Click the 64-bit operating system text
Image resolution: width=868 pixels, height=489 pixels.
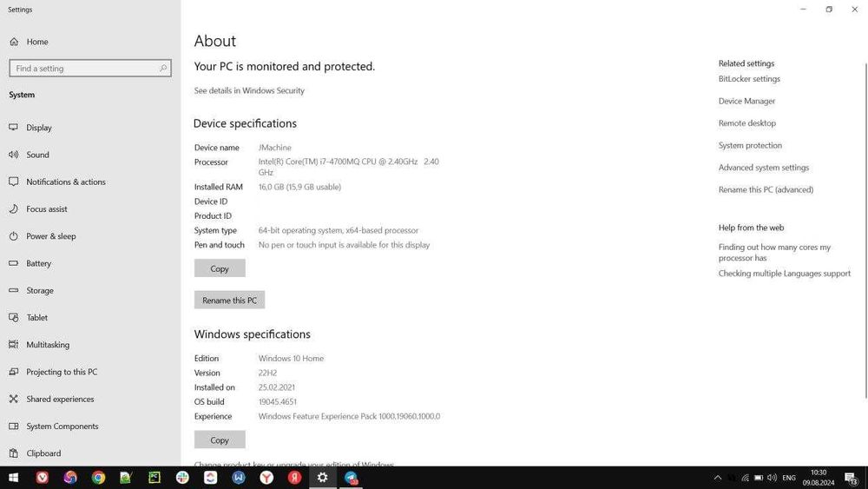tap(339, 230)
